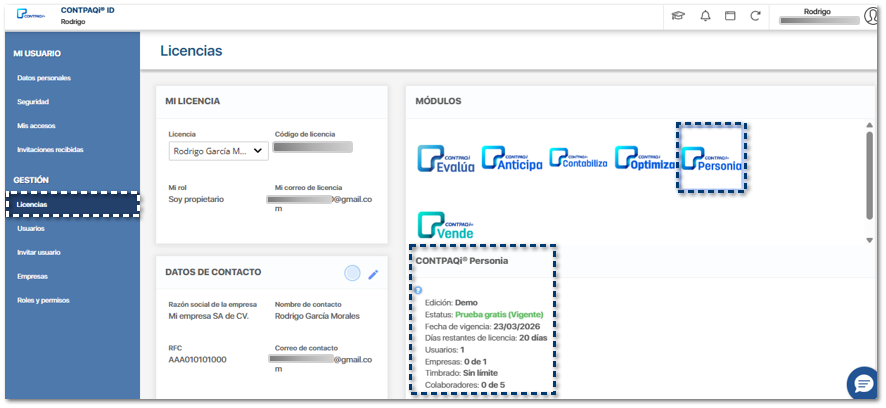Open the chat support bubble
886x408 pixels.
pos(863,385)
